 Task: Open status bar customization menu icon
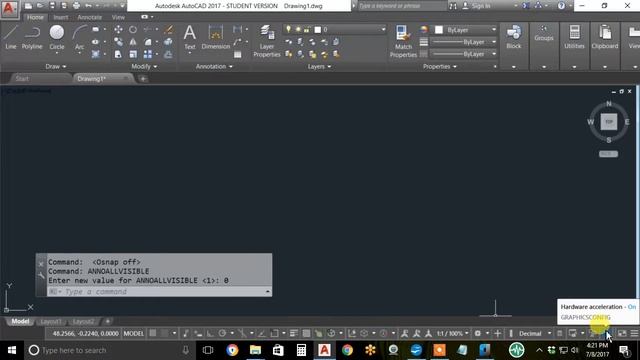click(x=634, y=333)
